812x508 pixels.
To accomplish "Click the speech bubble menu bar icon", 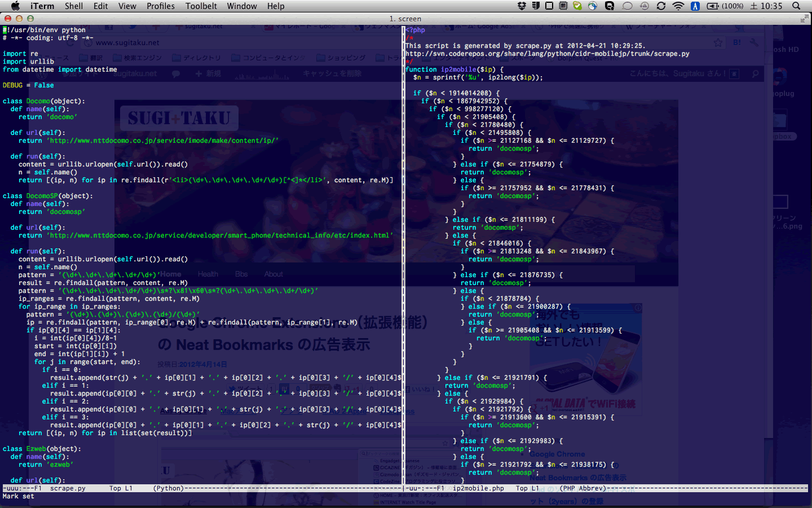I will pos(627,6).
